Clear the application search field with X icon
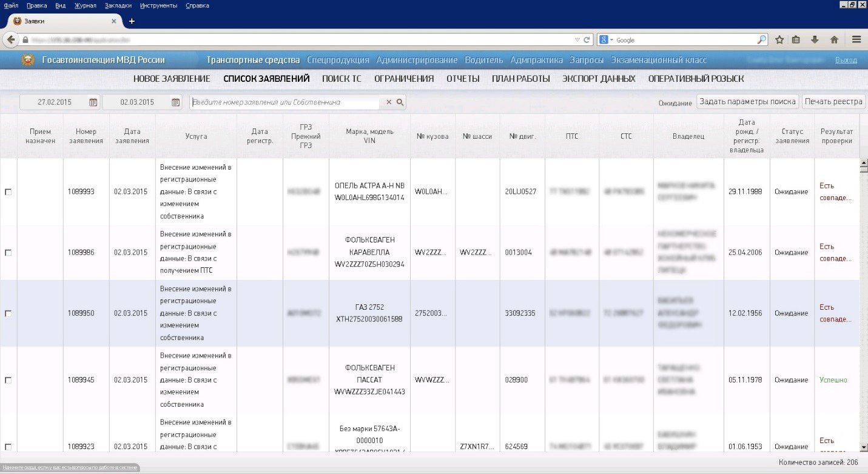This screenshot has width=868, height=474. [x=389, y=102]
